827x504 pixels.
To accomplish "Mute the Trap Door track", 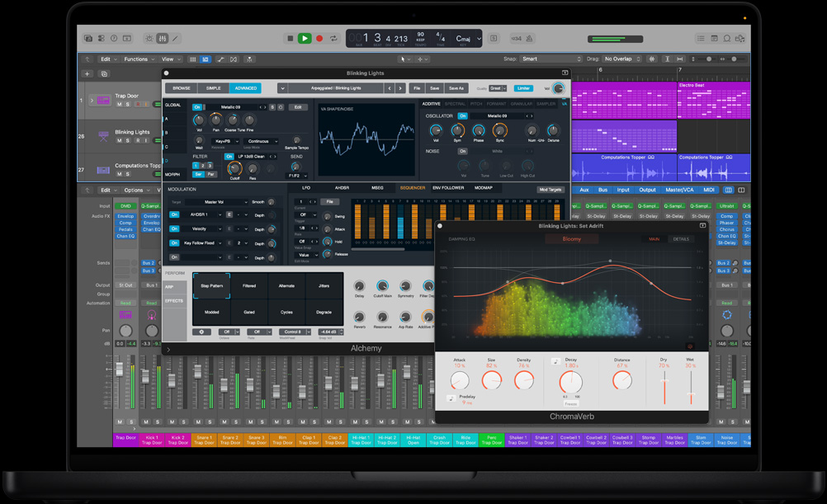I will [x=118, y=104].
